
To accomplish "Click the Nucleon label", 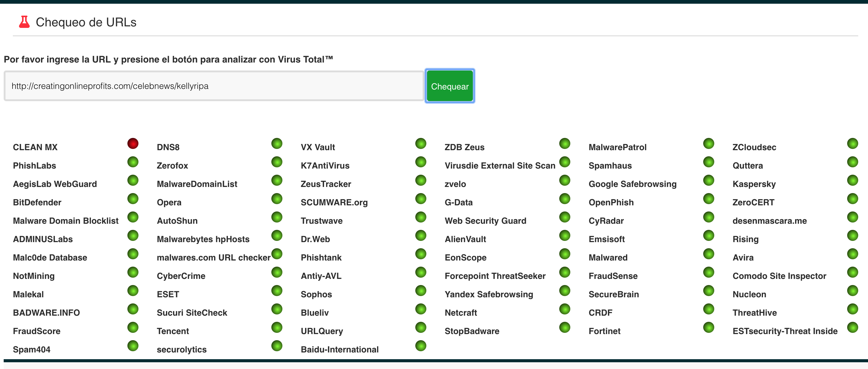I will coord(749,294).
